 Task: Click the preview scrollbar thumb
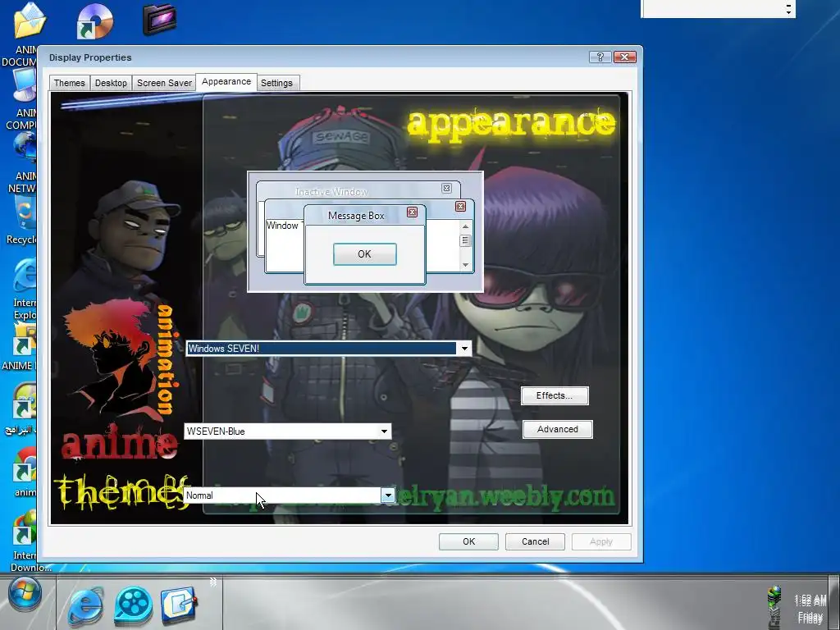coord(465,241)
